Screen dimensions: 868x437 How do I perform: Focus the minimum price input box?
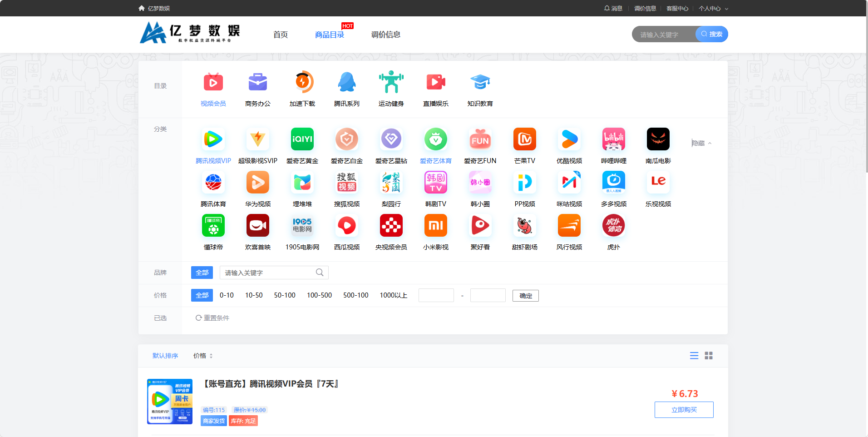click(x=436, y=295)
